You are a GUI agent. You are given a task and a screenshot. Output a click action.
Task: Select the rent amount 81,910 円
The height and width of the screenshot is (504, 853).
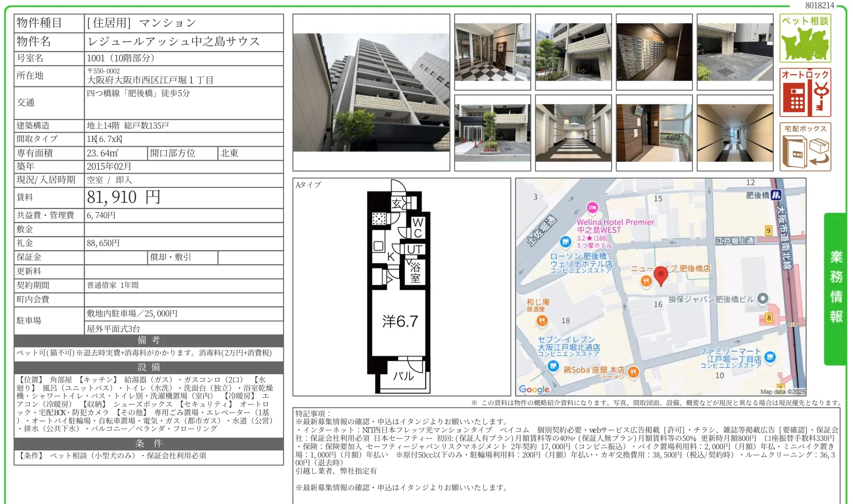tap(124, 197)
